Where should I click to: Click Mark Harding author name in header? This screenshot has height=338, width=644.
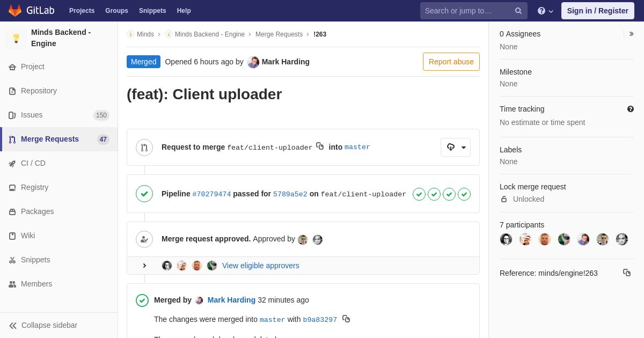(x=286, y=62)
